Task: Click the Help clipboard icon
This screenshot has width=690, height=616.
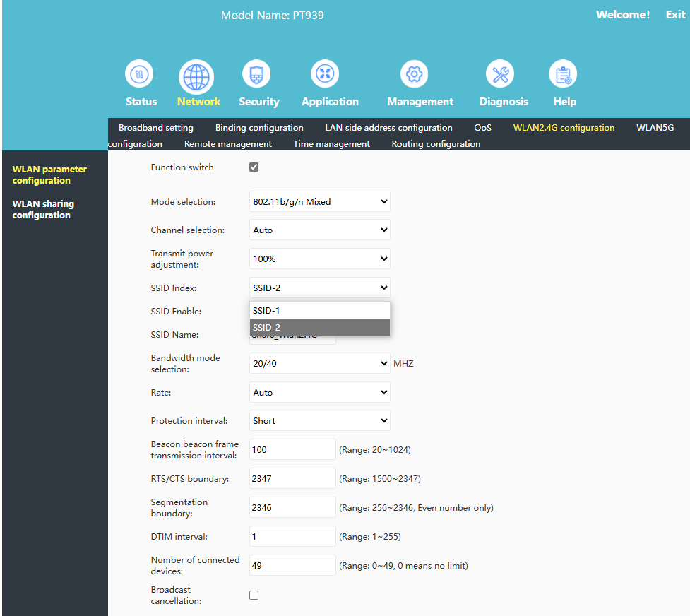Action: [x=563, y=74]
